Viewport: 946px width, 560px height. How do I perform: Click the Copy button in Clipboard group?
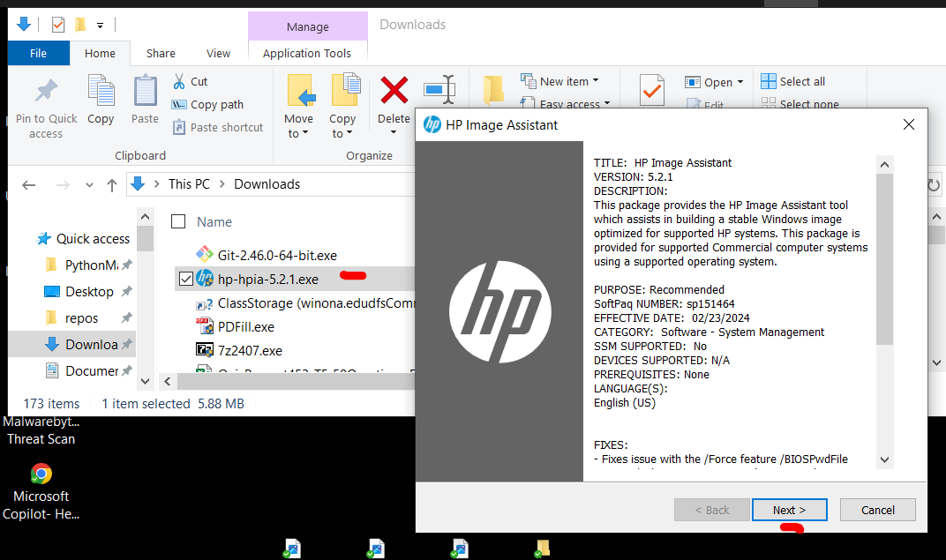point(101,100)
